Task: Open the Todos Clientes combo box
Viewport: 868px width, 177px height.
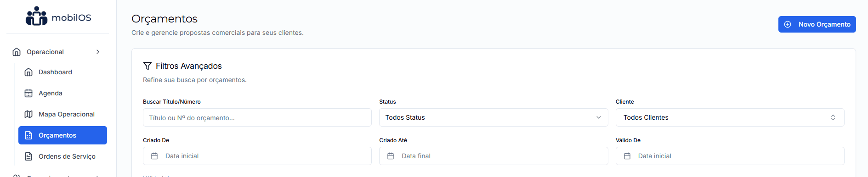Action: [730, 117]
